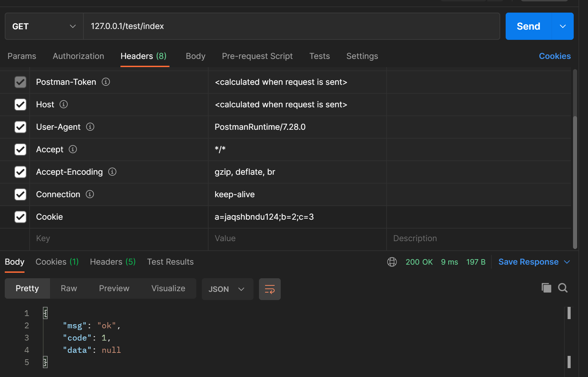Click info icon next to Postman-Token
The height and width of the screenshot is (377, 588).
pos(106,82)
